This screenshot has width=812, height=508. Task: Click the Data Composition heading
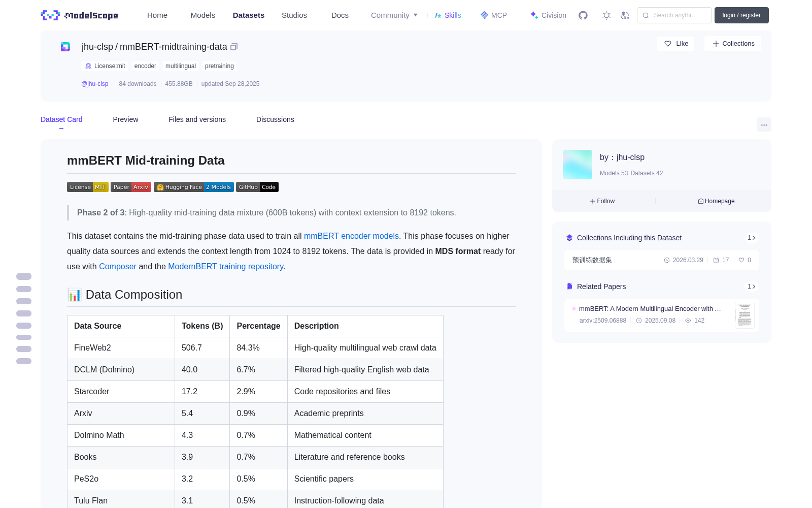tap(125, 295)
